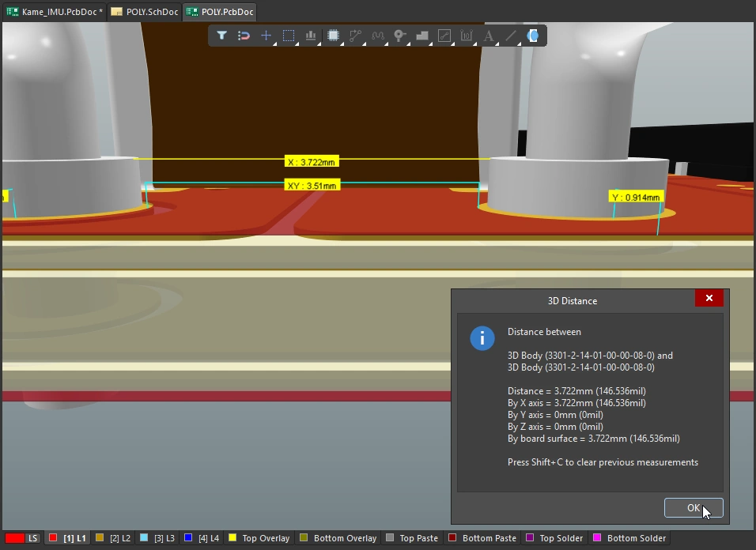The height and width of the screenshot is (550, 756).
Task: Click the red LS layer set swatch
Action: pyautogui.click(x=15, y=538)
